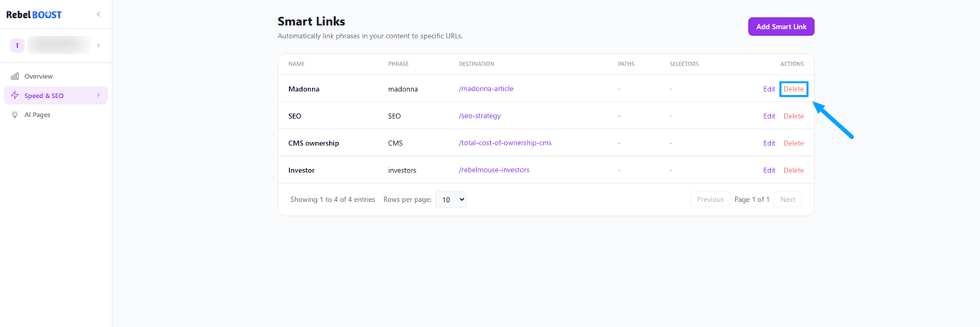The width and height of the screenshot is (980, 327).
Task: Click the Speed & SEO lightning icon
Action: point(15,96)
